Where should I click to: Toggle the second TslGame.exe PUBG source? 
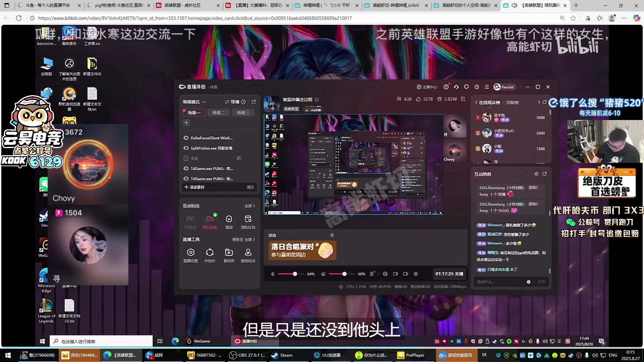(x=186, y=179)
